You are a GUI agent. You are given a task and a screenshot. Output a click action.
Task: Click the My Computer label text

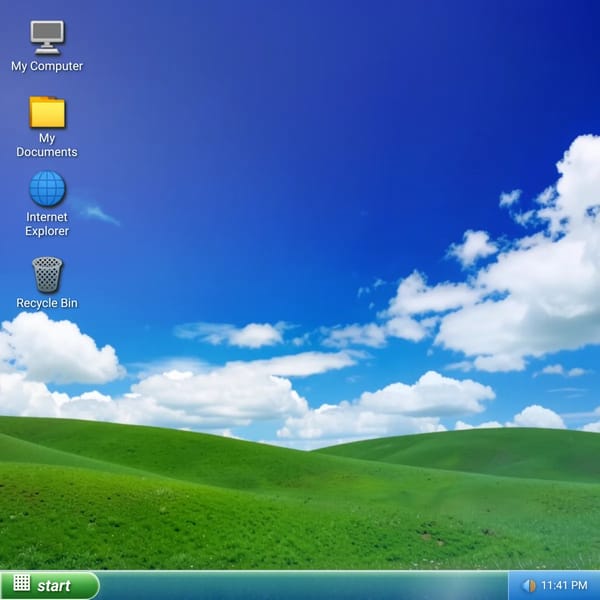click(x=47, y=66)
